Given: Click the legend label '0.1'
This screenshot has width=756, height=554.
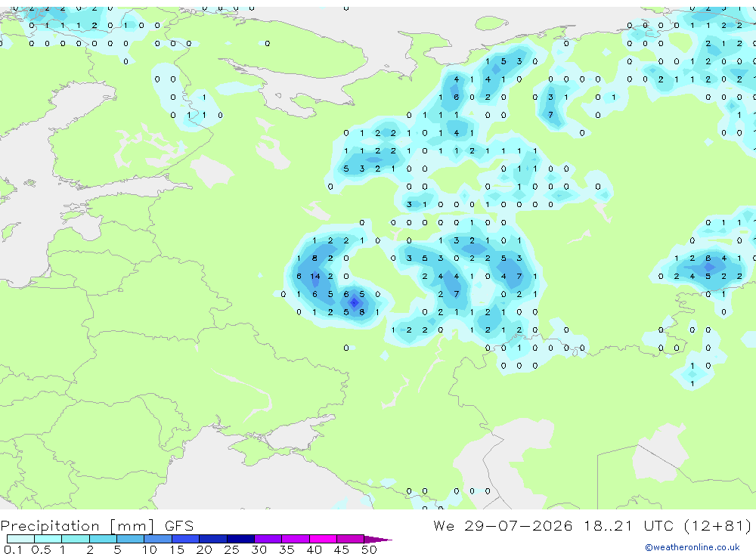Looking at the screenshot, I should point(13,549).
